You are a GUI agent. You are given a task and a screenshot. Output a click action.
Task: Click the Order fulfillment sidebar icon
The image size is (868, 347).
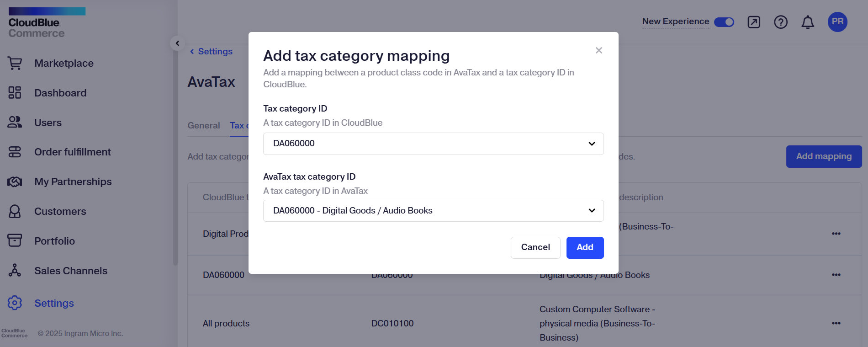tap(15, 152)
